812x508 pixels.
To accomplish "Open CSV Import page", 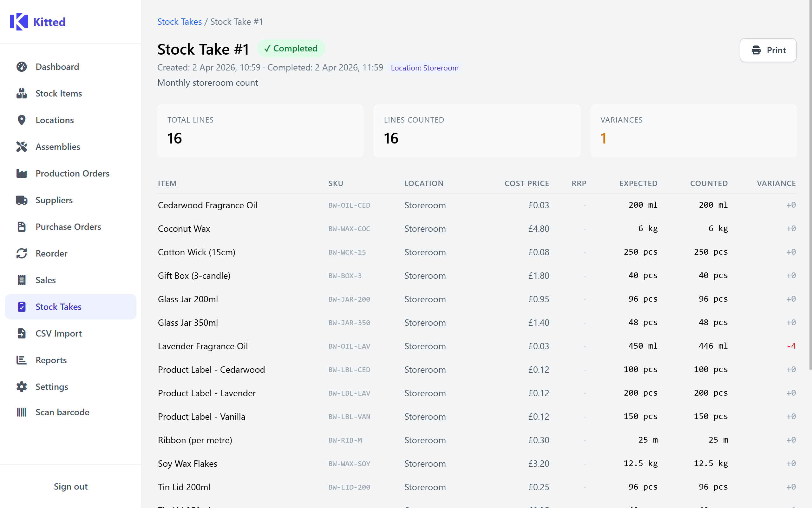I will pyautogui.click(x=71, y=333).
